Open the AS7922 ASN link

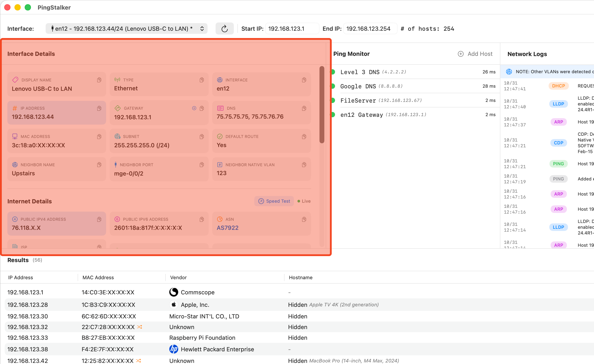coord(227,228)
